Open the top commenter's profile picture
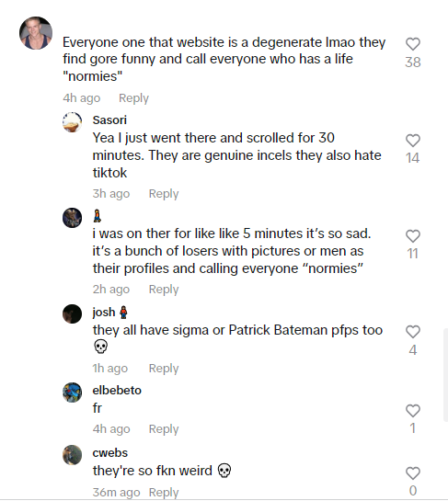This screenshot has height=501, width=448. [x=36, y=33]
